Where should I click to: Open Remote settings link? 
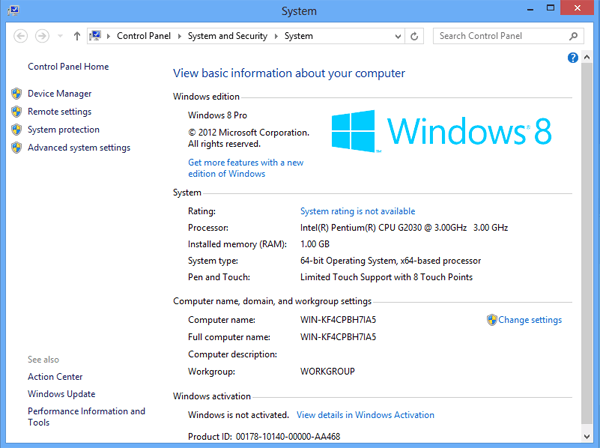tap(59, 112)
